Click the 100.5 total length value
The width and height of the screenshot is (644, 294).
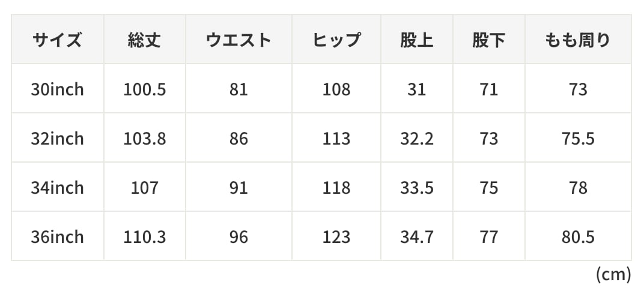tap(144, 89)
